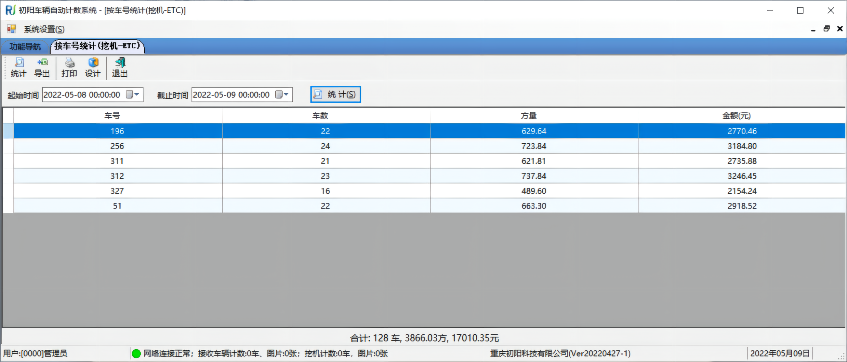Sort by the 方量 column header
This screenshot has height=362, width=847.
click(534, 116)
